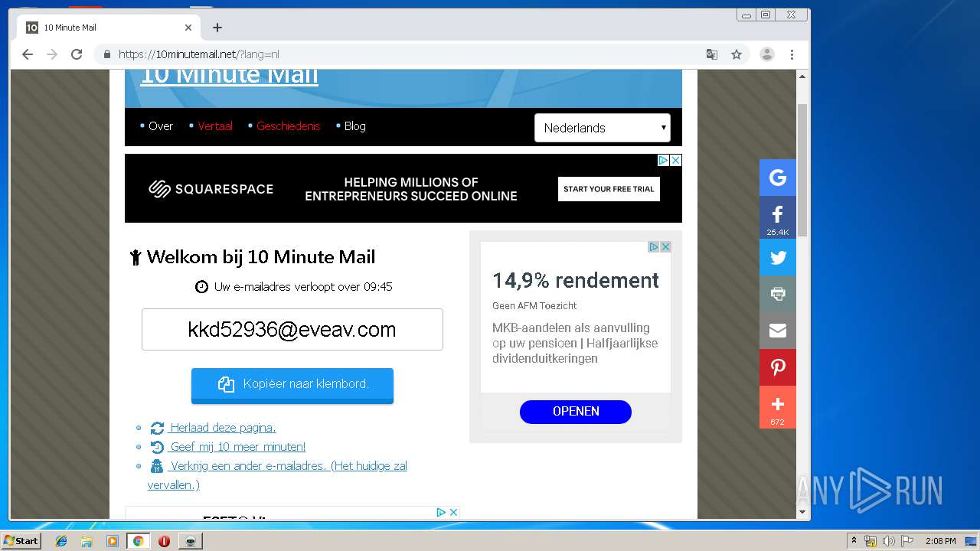Share on Twitter sidebar icon
The image size is (980, 551).
pos(778,257)
